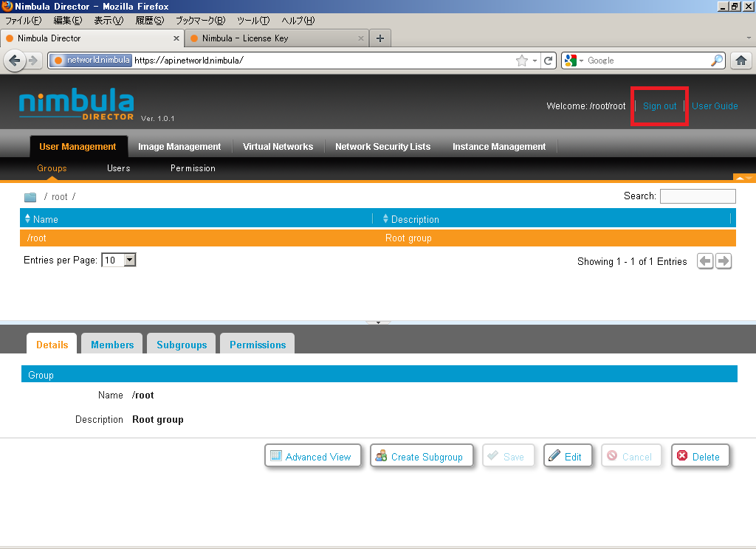The width and height of the screenshot is (756, 549).
Task: Close the Nimbula - License Key tab
Action: click(360, 38)
